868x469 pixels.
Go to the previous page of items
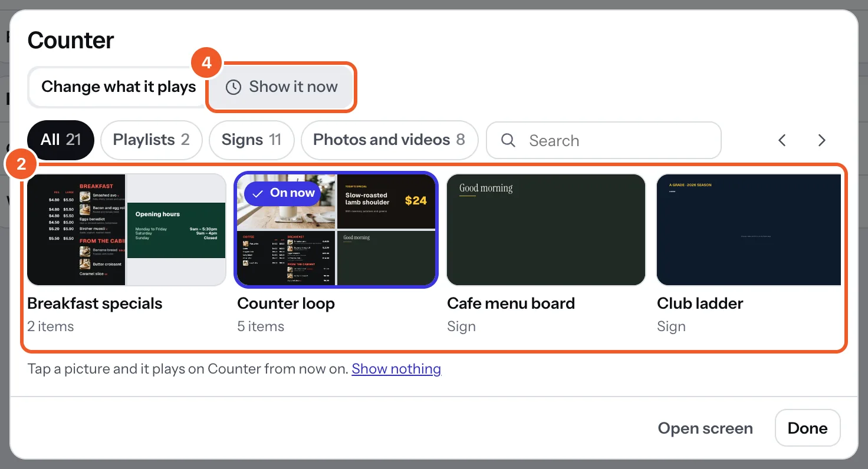(782, 140)
